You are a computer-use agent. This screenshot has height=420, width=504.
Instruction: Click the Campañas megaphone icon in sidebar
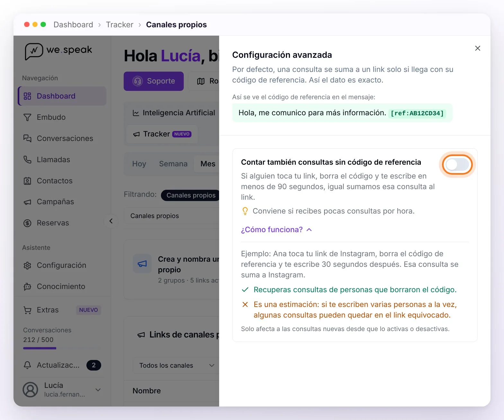pos(27,202)
